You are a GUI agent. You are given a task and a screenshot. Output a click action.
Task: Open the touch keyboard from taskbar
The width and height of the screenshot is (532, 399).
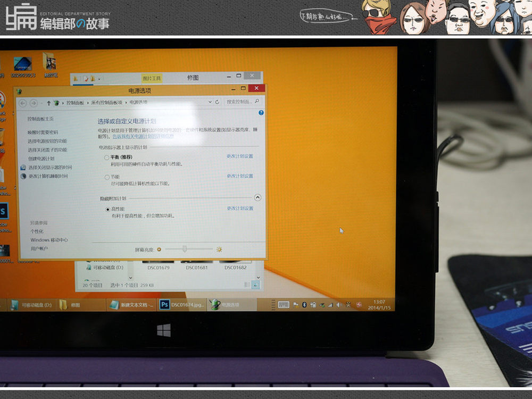pyautogui.click(x=284, y=305)
